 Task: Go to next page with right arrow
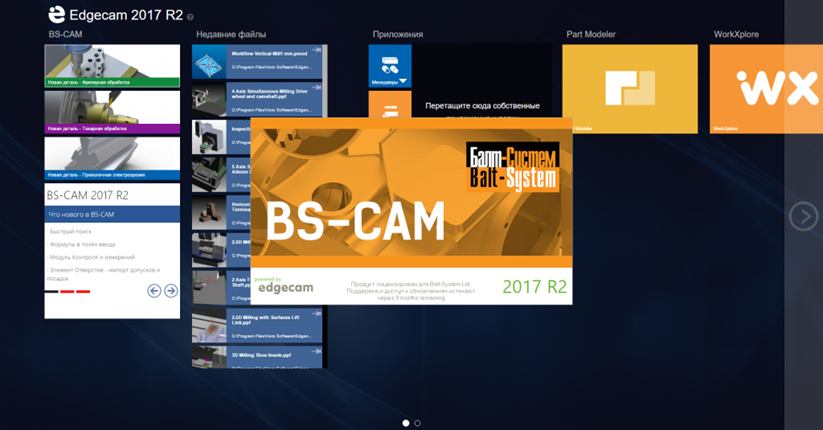click(x=804, y=216)
